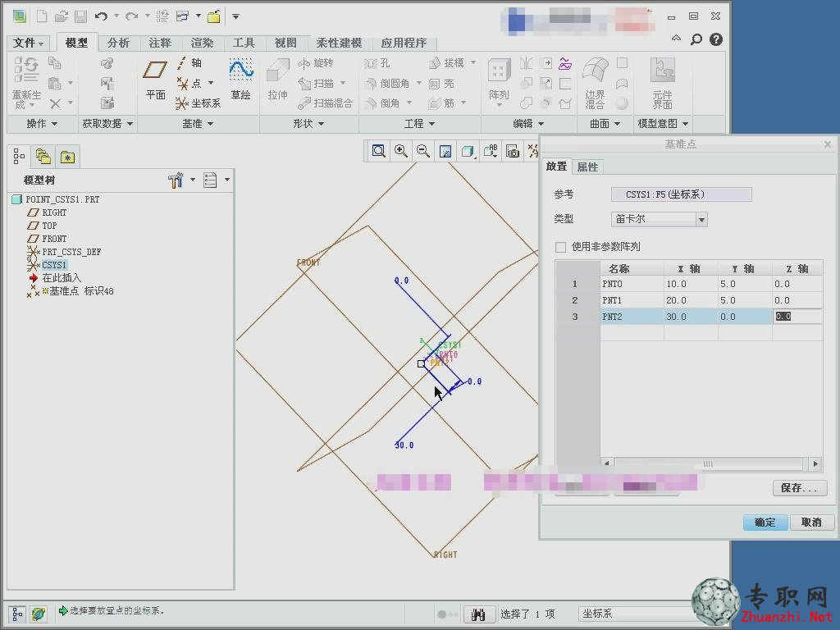The image size is (840, 630).
Task: Expand the 操作 group dropdown
Action: coord(42,124)
